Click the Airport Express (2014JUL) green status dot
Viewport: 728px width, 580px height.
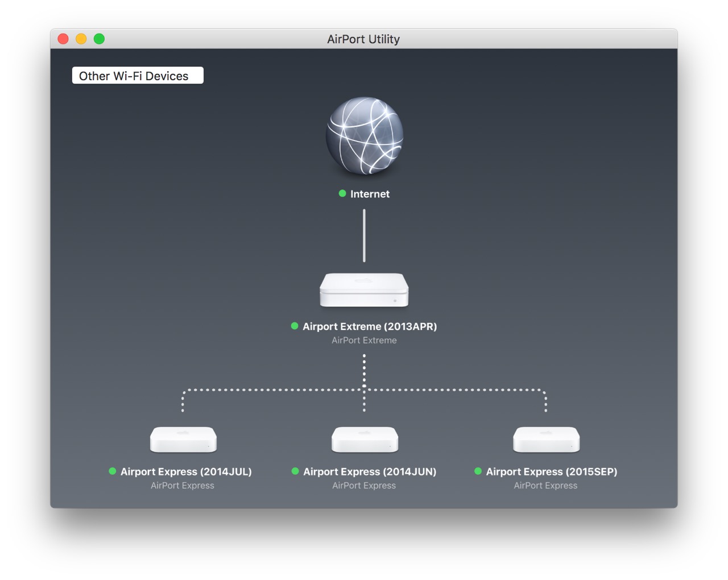[x=113, y=471]
